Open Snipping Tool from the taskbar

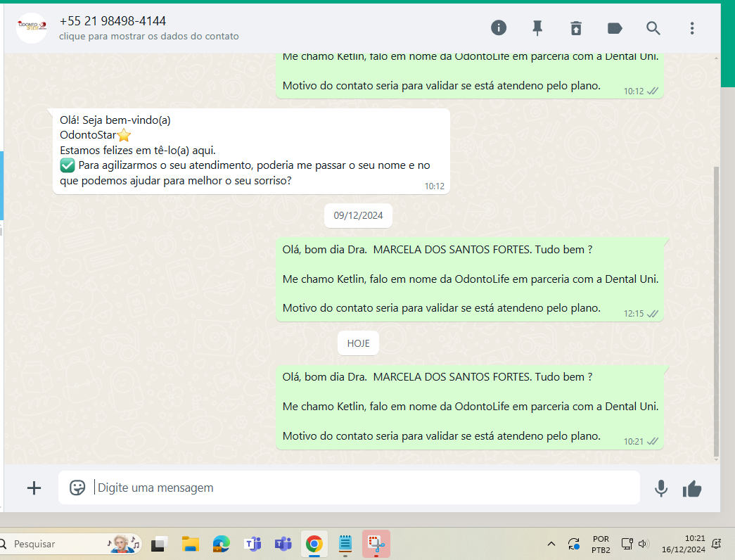pos(376,544)
